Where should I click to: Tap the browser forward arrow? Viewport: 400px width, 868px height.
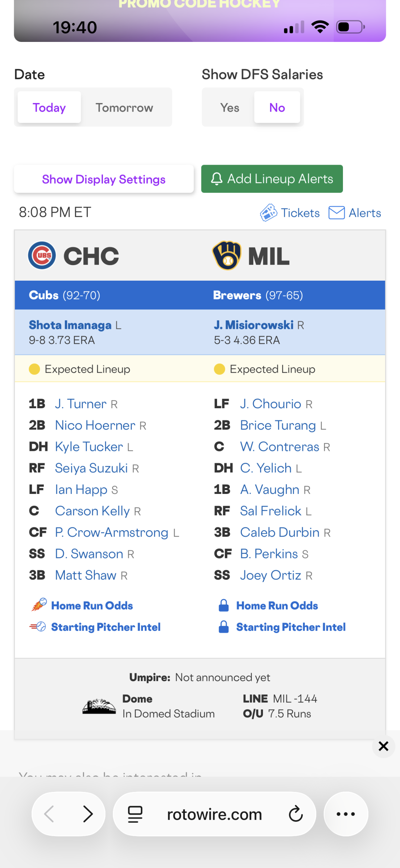pos(88,814)
